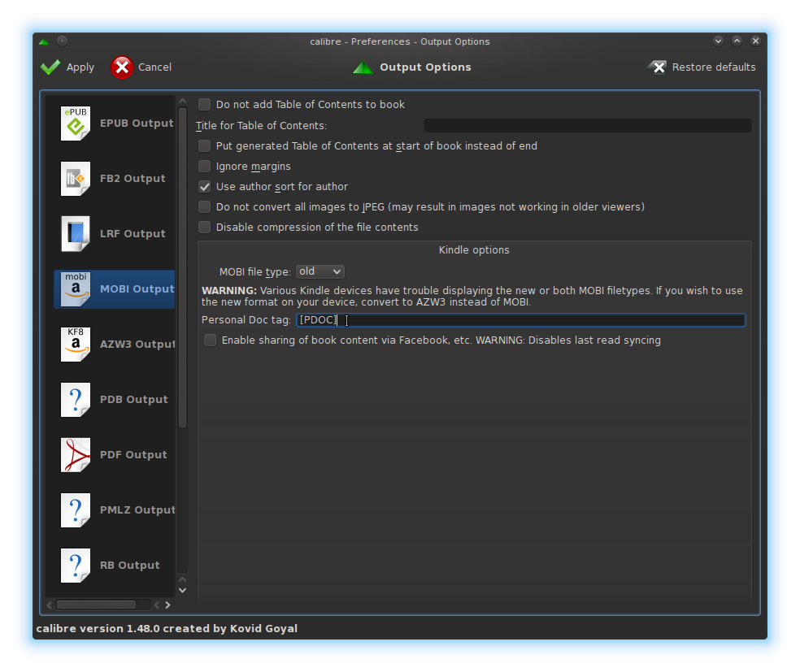This screenshot has width=800, height=672.
Task: Select the AZW3 Output icon
Action: pos(76,345)
